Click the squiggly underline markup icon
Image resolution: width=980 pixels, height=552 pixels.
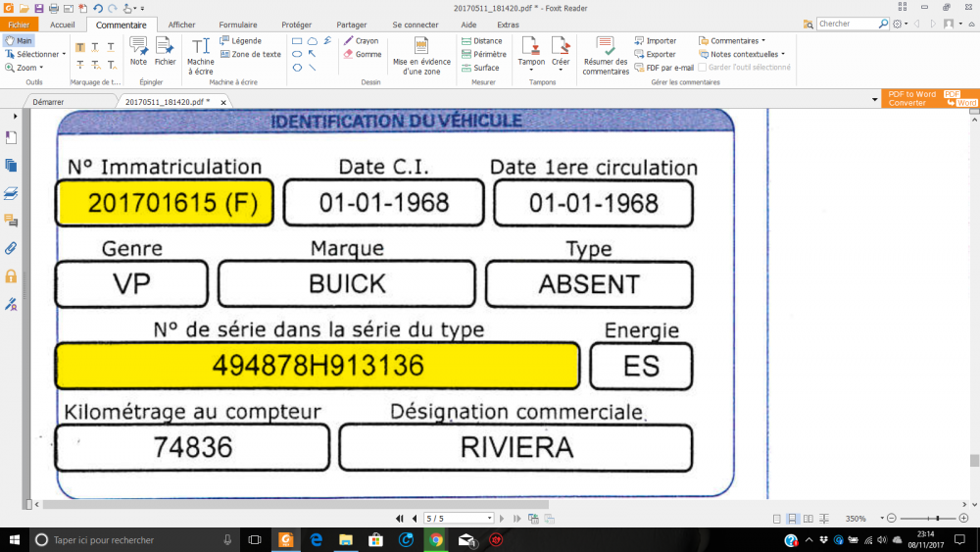95,47
